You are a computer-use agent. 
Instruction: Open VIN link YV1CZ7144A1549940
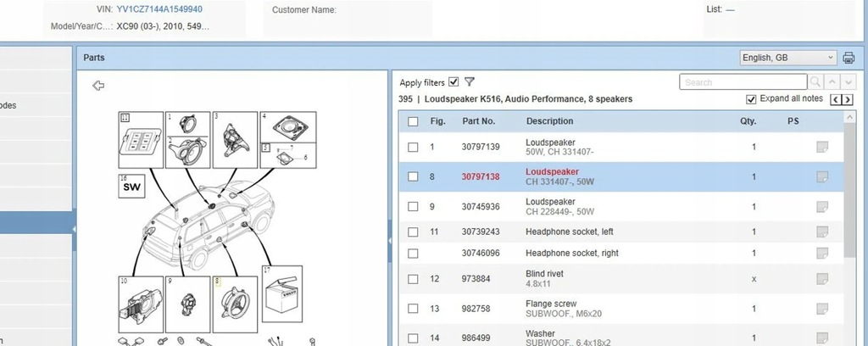[159, 9]
